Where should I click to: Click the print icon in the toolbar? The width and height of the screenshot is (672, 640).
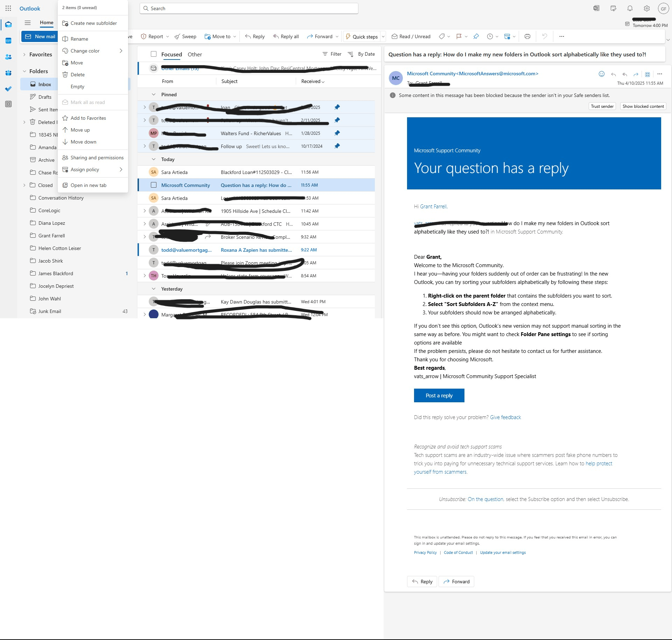527,36
